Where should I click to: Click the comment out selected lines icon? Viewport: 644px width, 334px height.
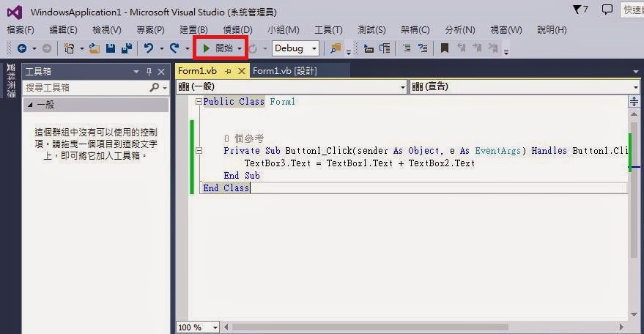(x=407, y=48)
